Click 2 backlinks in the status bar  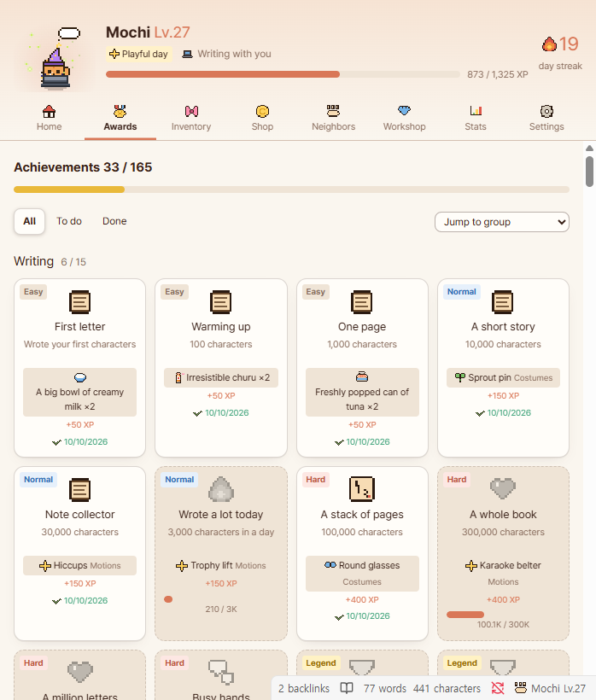click(304, 688)
